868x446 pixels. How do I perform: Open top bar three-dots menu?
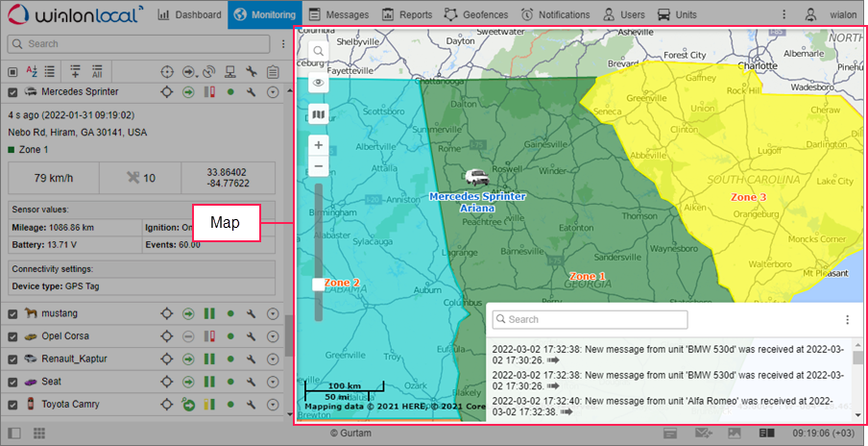pos(784,15)
